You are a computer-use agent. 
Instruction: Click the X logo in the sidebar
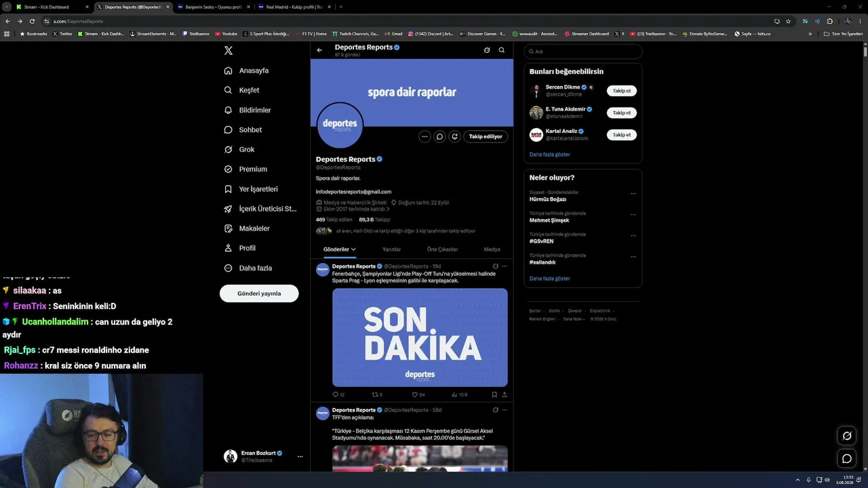229,51
